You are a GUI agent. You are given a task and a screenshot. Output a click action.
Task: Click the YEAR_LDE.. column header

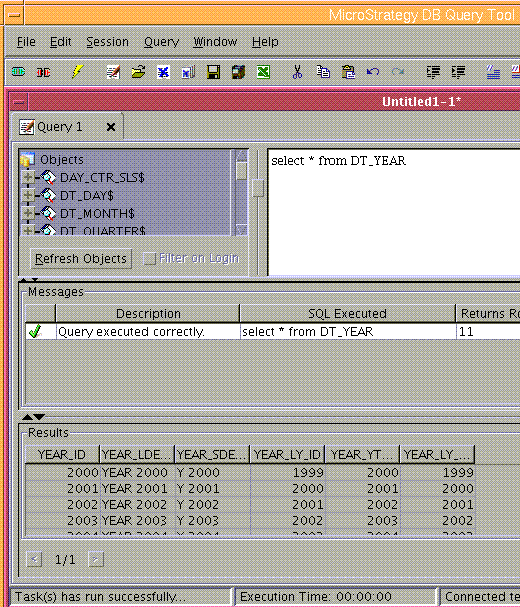click(137, 454)
